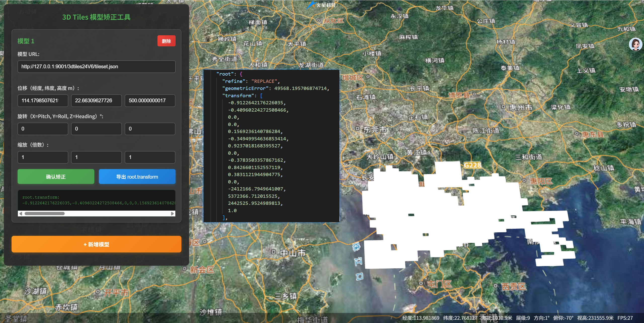This screenshot has height=323, width=644.
Task: Click the third 缩放 scale input
Action: tap(150, 157)
